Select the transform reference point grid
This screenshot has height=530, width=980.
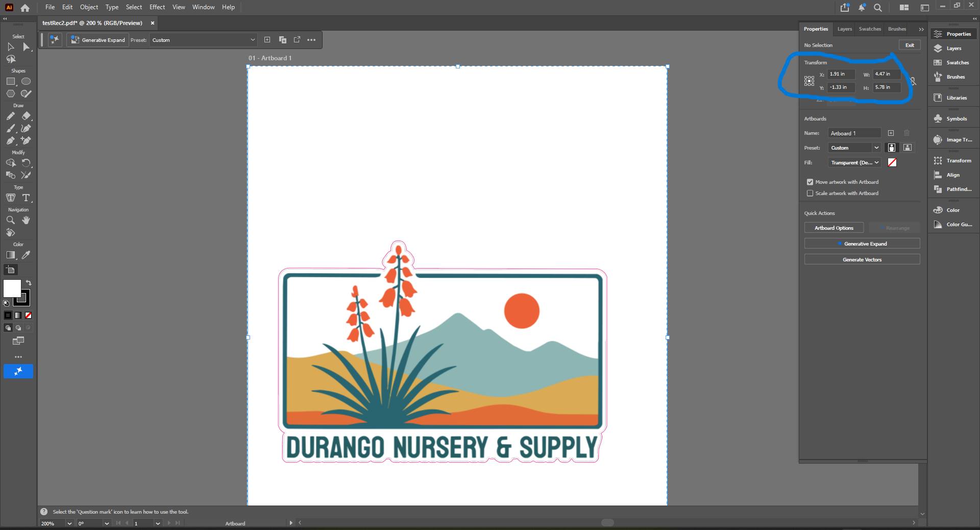point(810,81)
